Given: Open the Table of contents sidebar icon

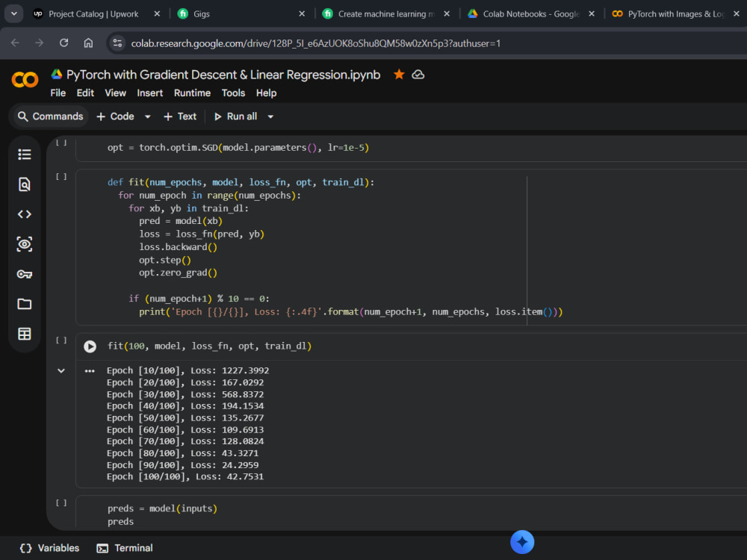Looking at the screenshot, I should pyautogui.click(x=25, y=155).
